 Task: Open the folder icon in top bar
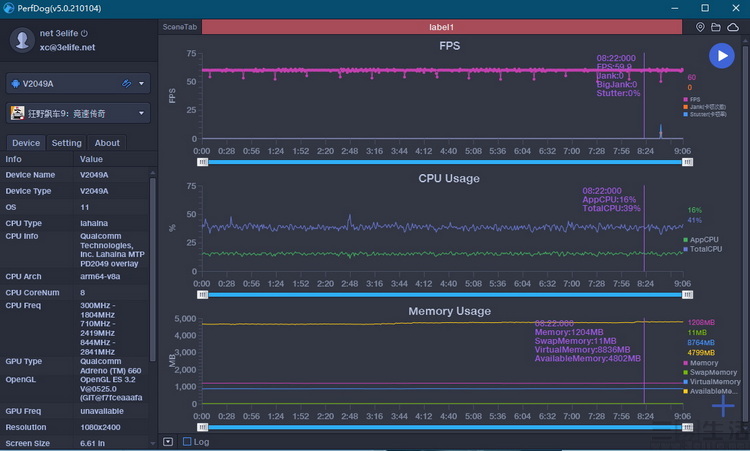(x=716, y=27)
